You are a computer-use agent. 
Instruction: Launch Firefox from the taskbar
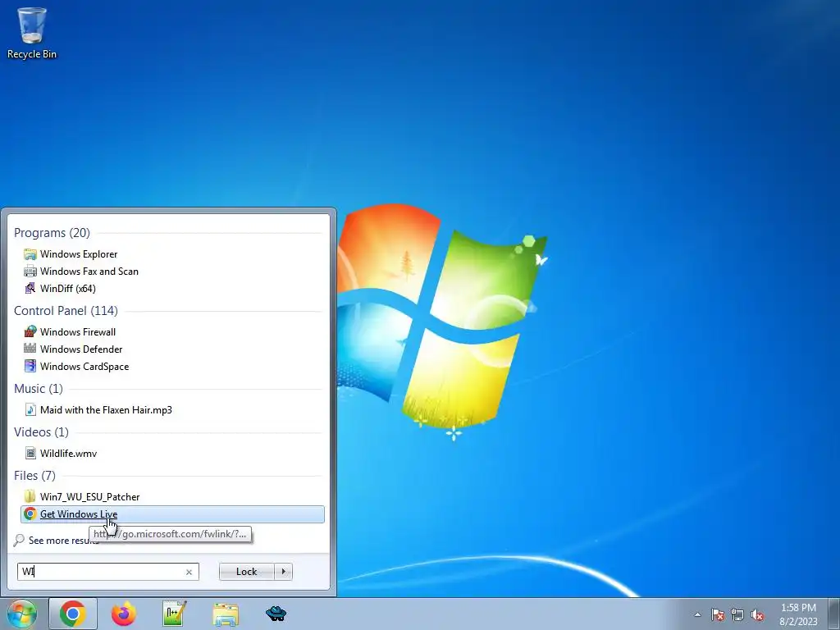click(123, 614)
